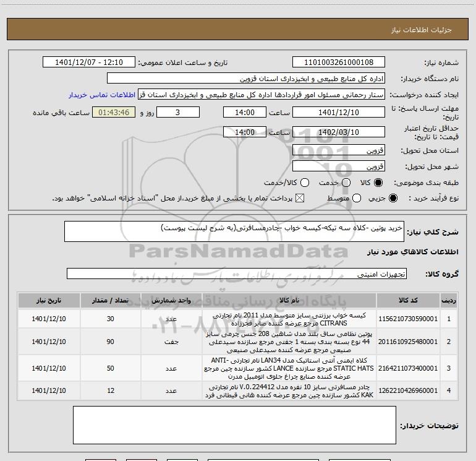Select the متوسط purchase type radio
Image resolution: width=476 pixels, height=461 pixels.
coord(357,198)
